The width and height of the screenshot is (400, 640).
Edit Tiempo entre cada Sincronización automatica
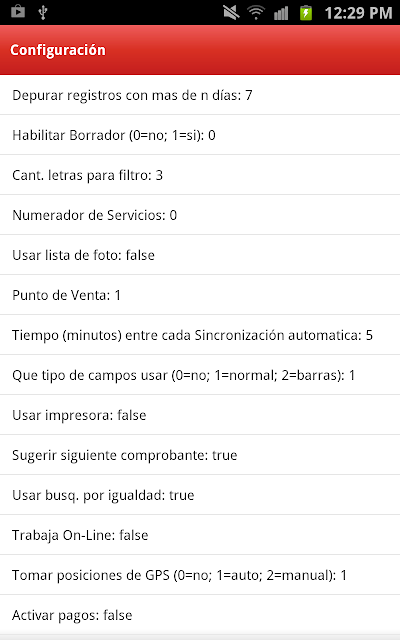click(200, 335)
